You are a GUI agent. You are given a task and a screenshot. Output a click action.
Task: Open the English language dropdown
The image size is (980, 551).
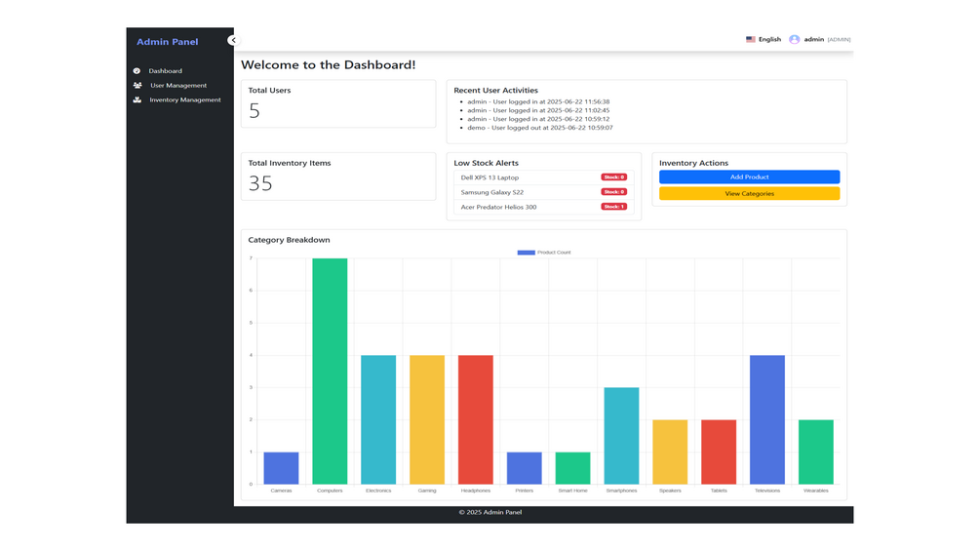point(764,39)
